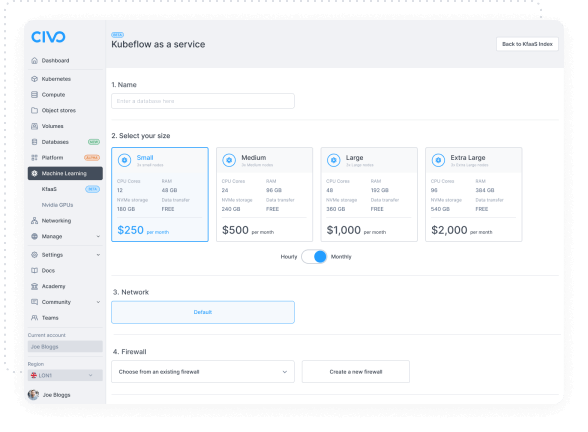This screenshot has height=432, width=588.
Task: Click the UK flag in Region
Action: click(34, 375)
